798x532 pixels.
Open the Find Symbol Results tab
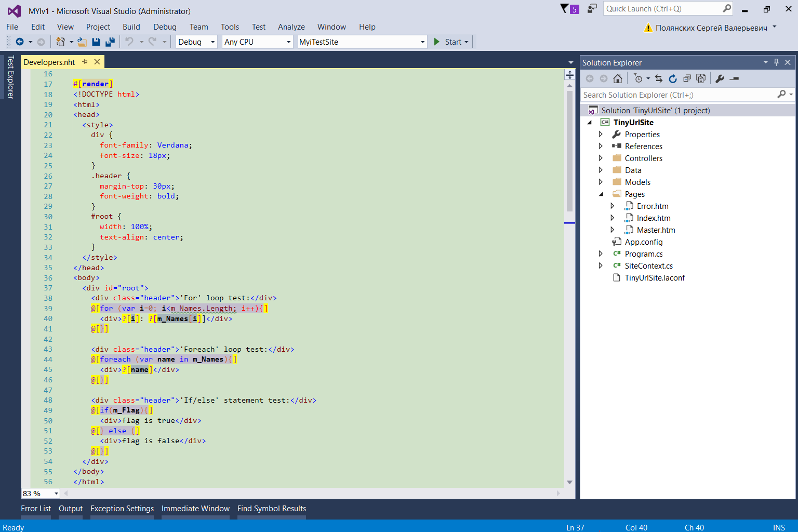272,509
